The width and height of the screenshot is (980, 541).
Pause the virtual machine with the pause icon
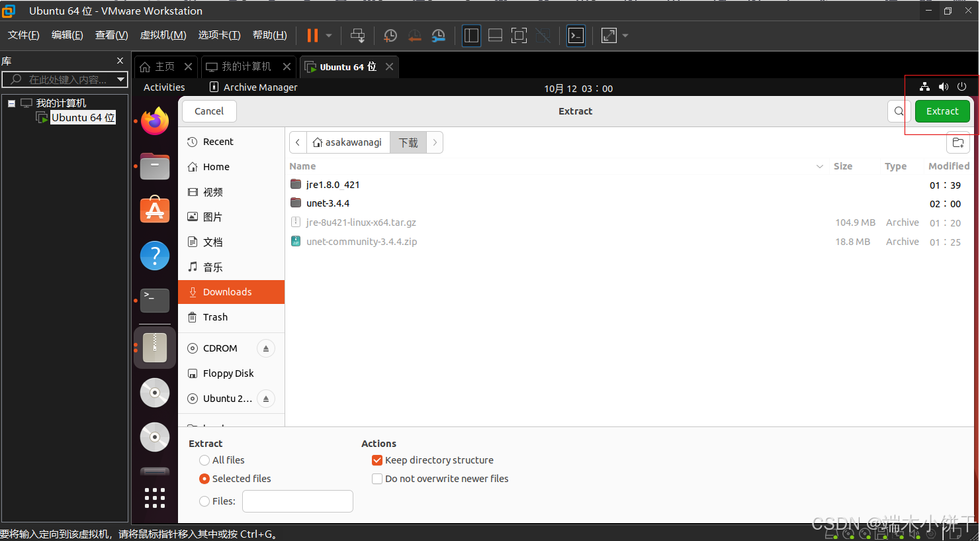pyautogui.click(x=312, y=35)
